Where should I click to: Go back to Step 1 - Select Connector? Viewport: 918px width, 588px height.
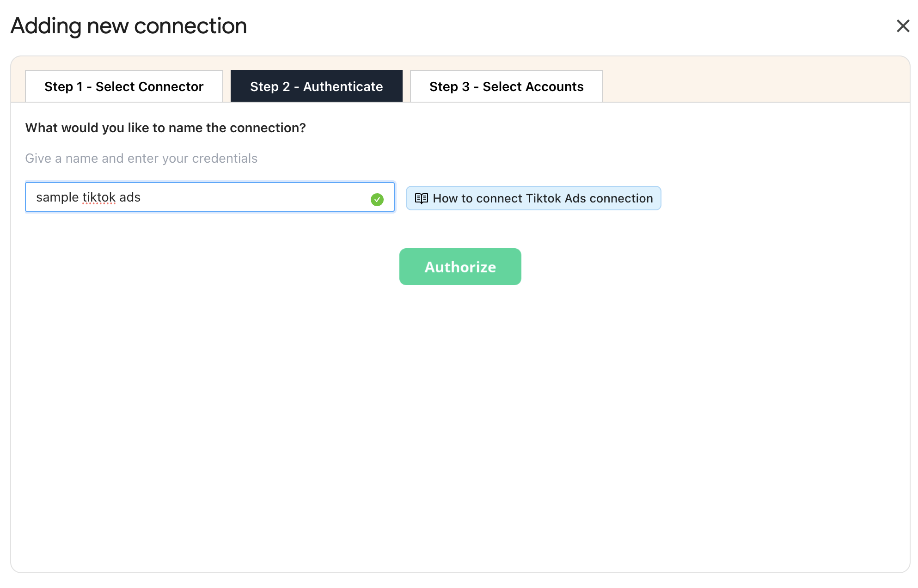click(124, 86)
